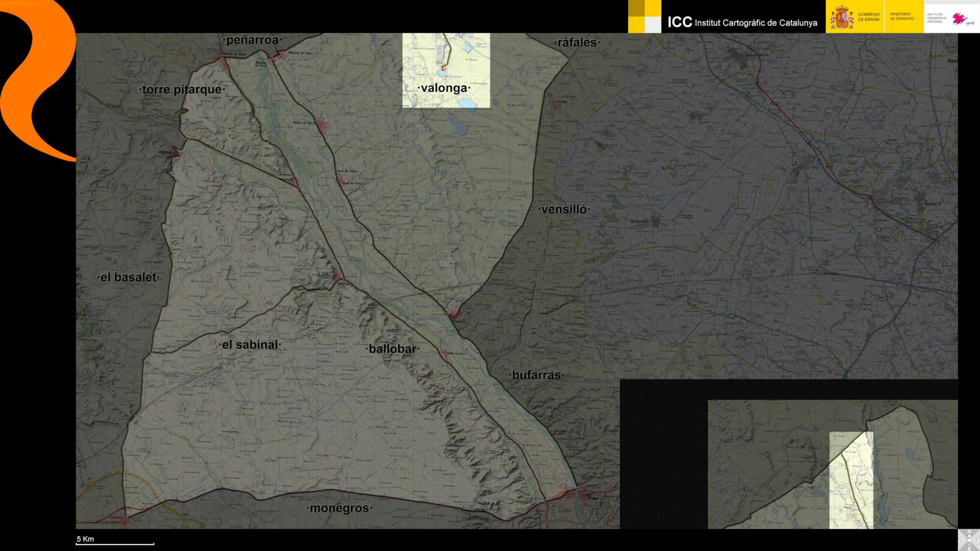Click the compass rose icon
Image resolution: width=980 pixels, height=551 pixels.
click(x=969, y=540)
